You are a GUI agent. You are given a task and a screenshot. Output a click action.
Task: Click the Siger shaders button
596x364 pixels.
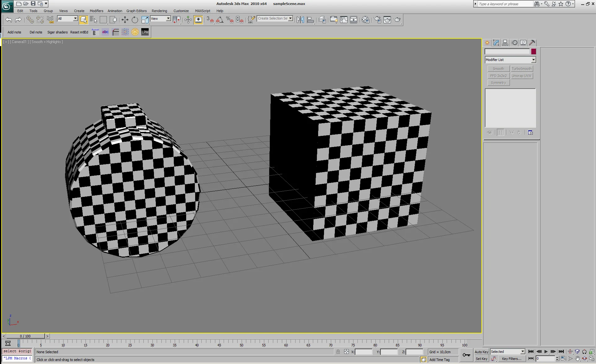[x=57, y=32]
